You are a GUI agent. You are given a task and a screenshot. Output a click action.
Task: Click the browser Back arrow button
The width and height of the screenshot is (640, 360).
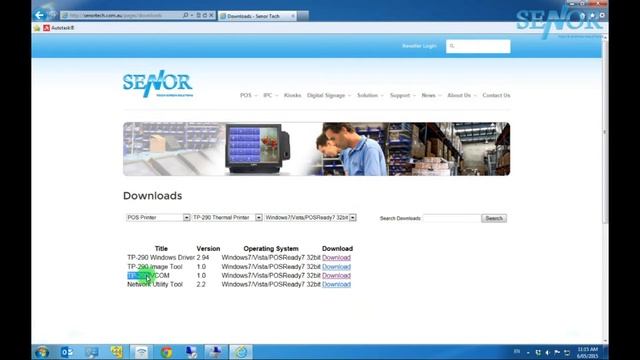coord(39,16)
